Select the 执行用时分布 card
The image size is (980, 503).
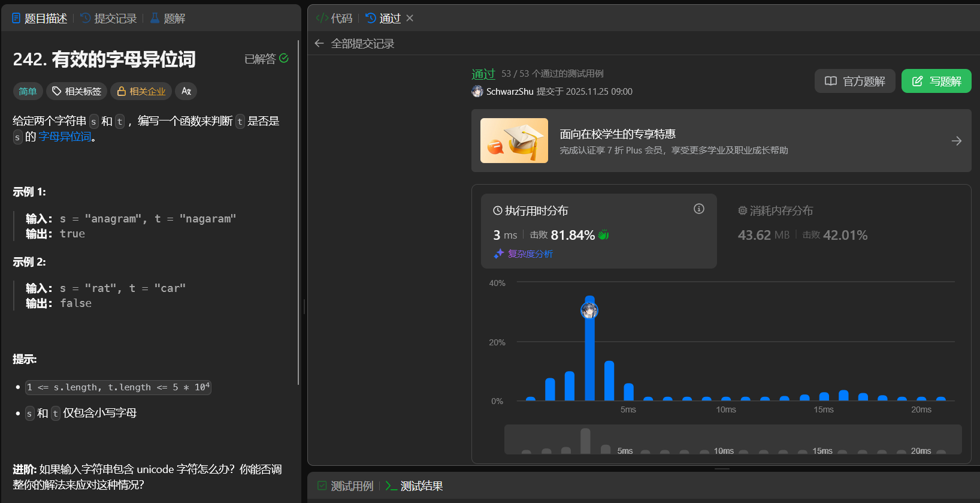click(599, 230)
